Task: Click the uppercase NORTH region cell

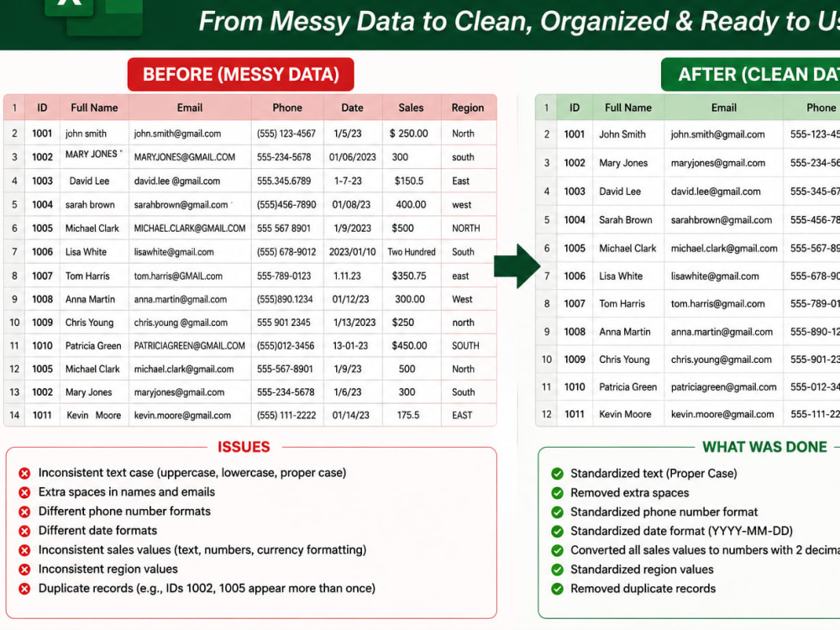Action: [469, 228]
